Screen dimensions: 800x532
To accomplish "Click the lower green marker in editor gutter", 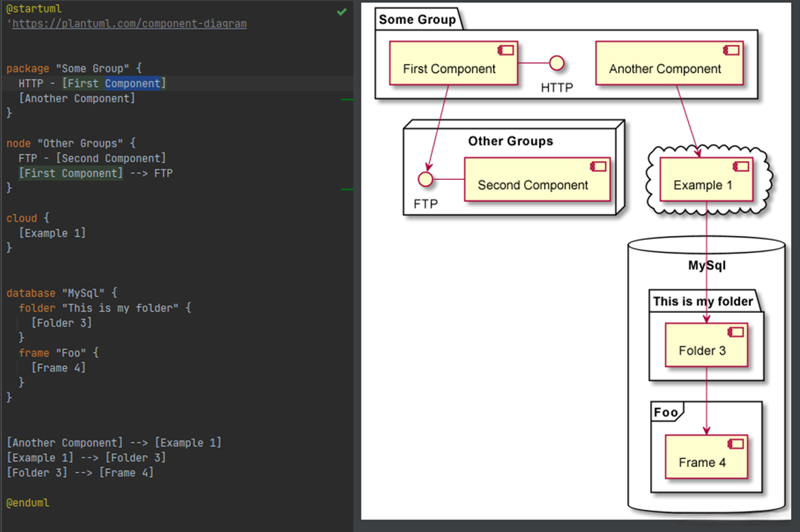I will pyautogui.click(x=347, y=189).
